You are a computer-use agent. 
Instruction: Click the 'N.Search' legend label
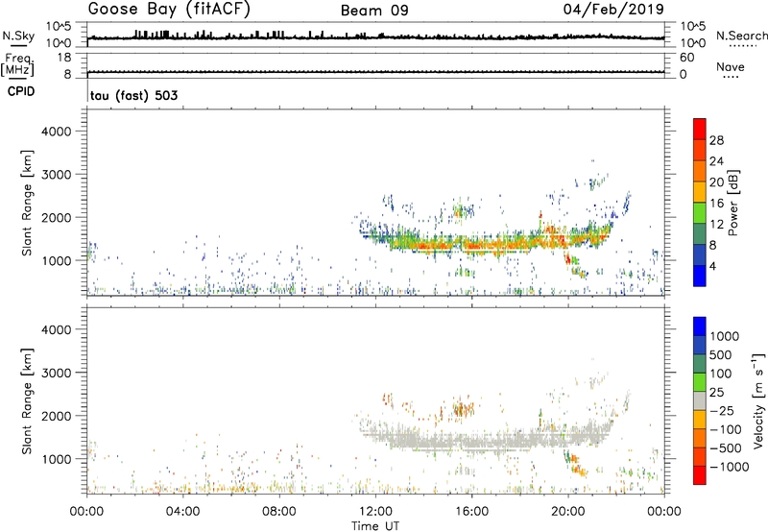741,36
